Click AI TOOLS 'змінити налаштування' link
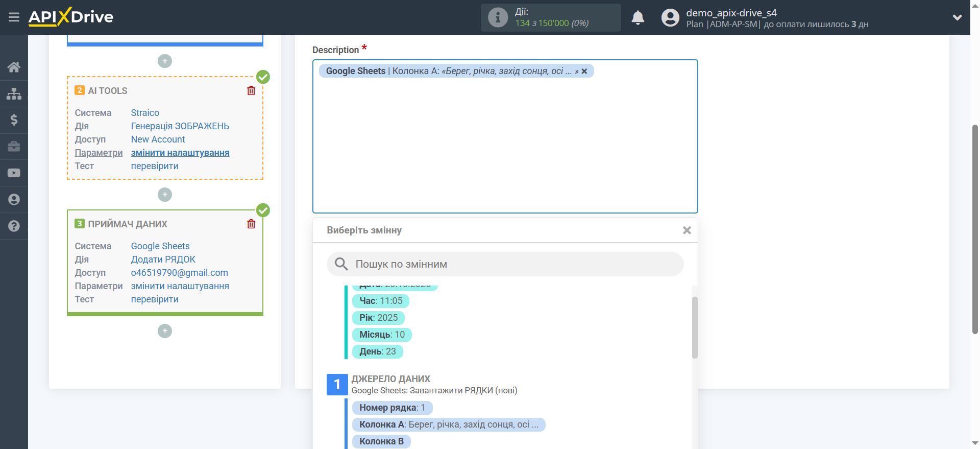This screenshot has height=449, width=980. click(x=180, y=153)
